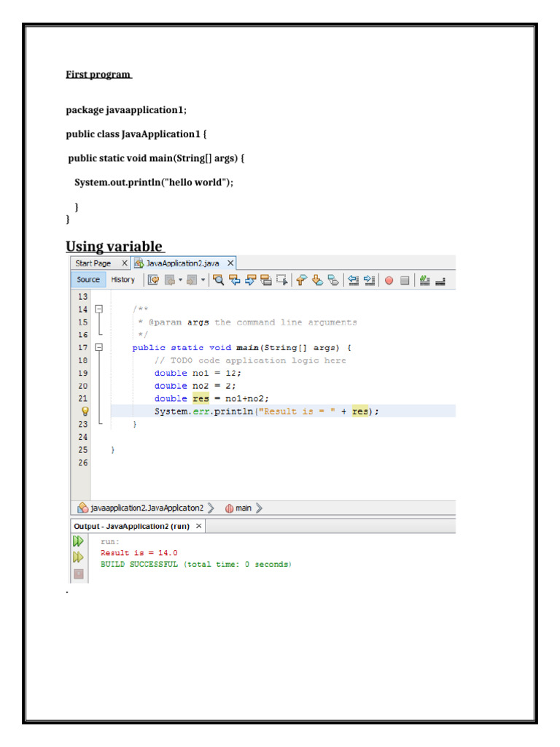
Task: Click the Last Edit toolbar icon
Action: click(x=153, y=280)
